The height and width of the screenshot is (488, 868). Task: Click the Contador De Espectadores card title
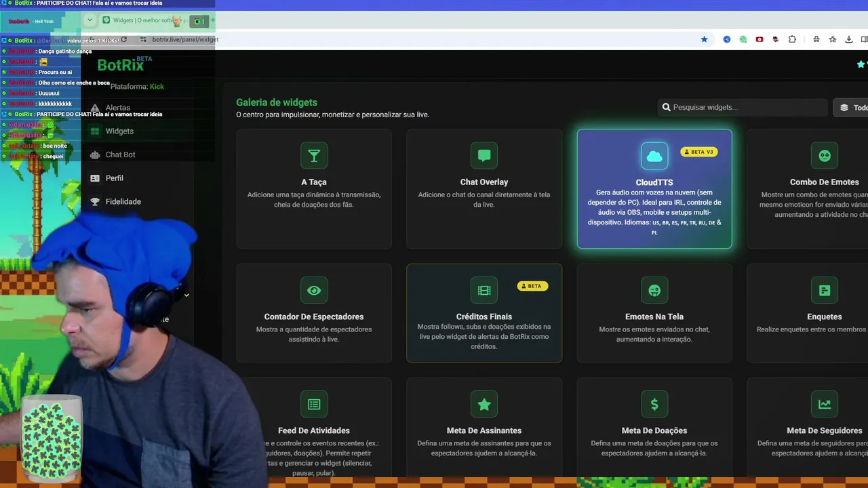(x=314, y=317)
